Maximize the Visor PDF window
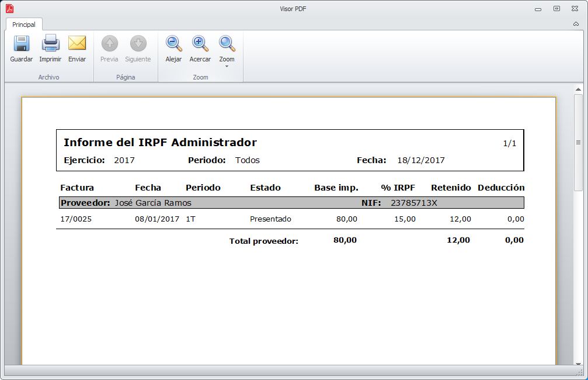 [x=556, y=9]
